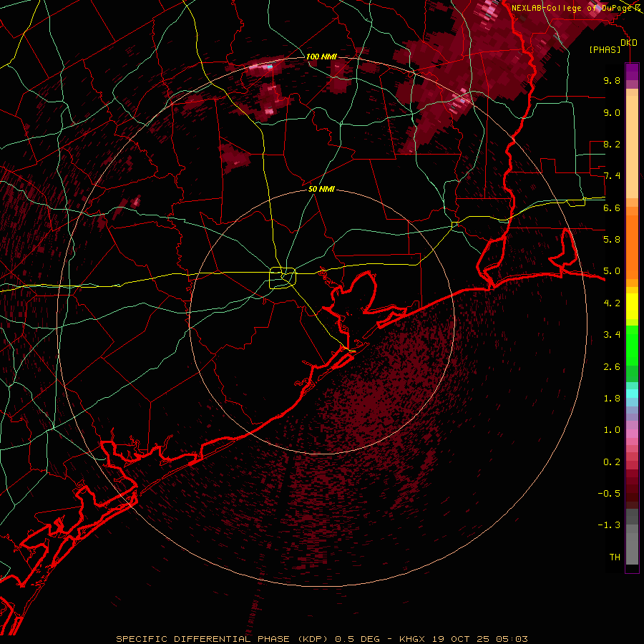Click the 100 NMI range ring label

tap(321, 57)
